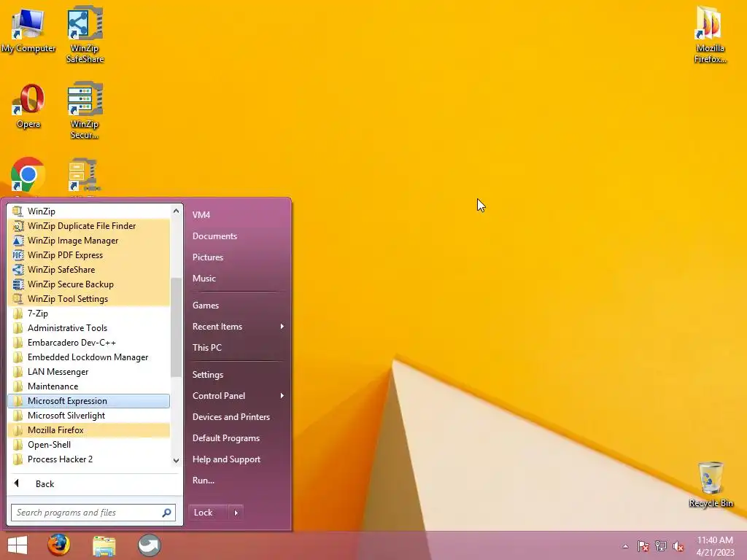The width and height of the screenshot is (747, 560).
Task: Open Documents from the start menu
Action: click(238, 236)
